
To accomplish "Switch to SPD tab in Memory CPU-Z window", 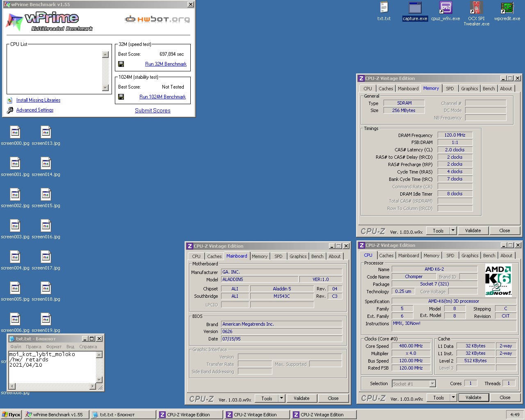I will (x=450, y=89).
